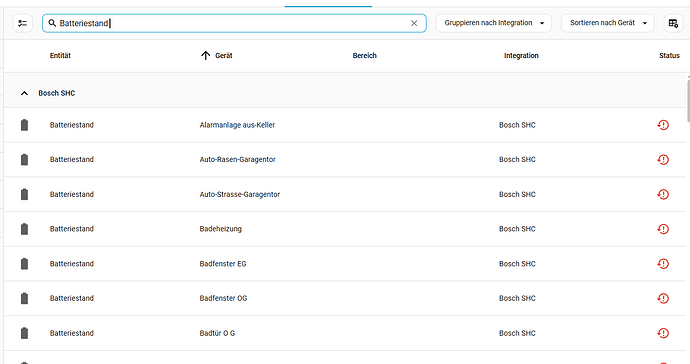Clear the search field with X
This screenshot has width=690, height=364.
(414, 23)
